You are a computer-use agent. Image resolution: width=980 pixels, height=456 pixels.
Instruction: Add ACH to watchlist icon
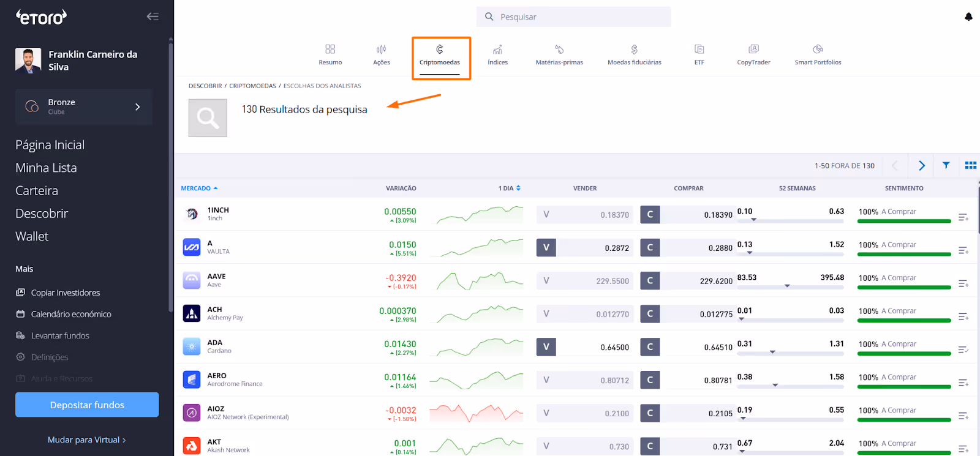963,316
